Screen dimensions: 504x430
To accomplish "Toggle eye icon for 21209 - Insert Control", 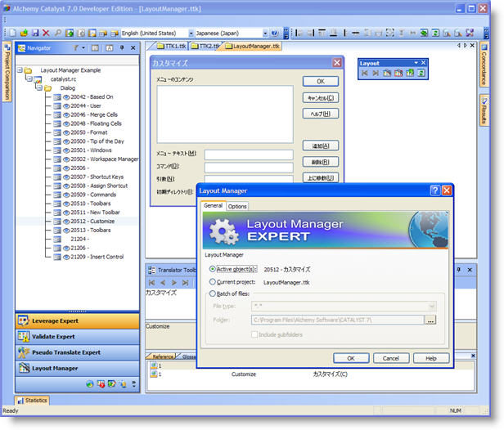I will [66, 257].
